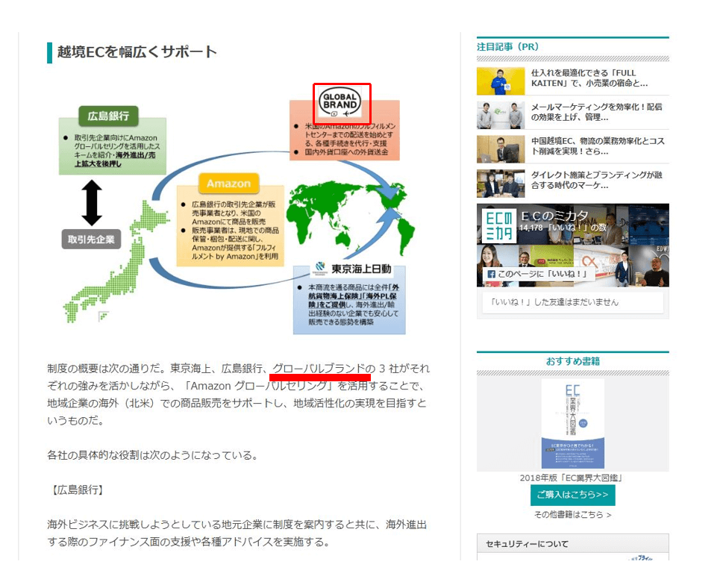Click the FULL KAITEN article thumbnail

point(501,81)
